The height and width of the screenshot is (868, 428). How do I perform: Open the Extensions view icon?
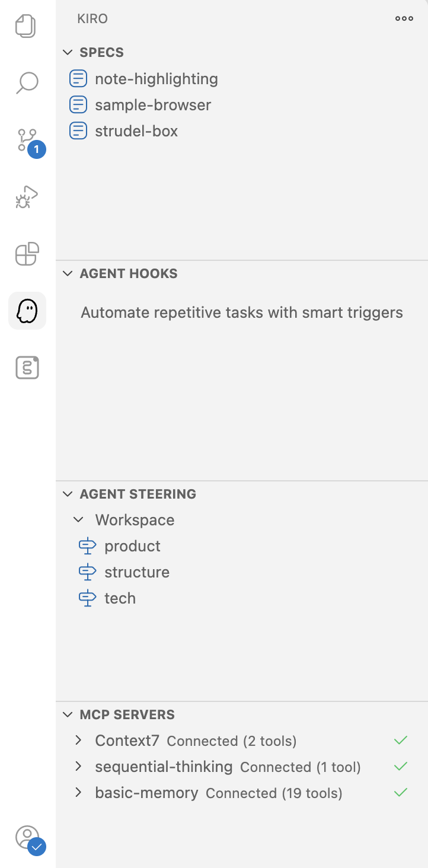click(27, 254)
